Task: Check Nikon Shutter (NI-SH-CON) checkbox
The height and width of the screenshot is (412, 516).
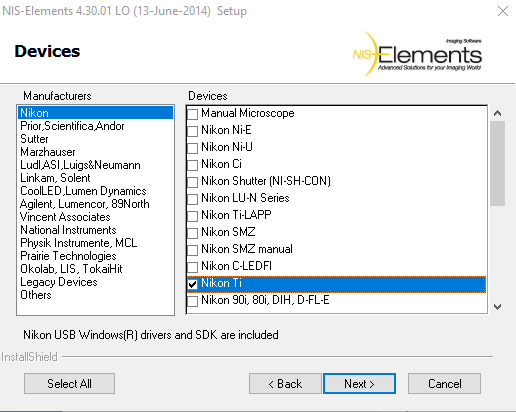Action: click(x=192, y=182)
